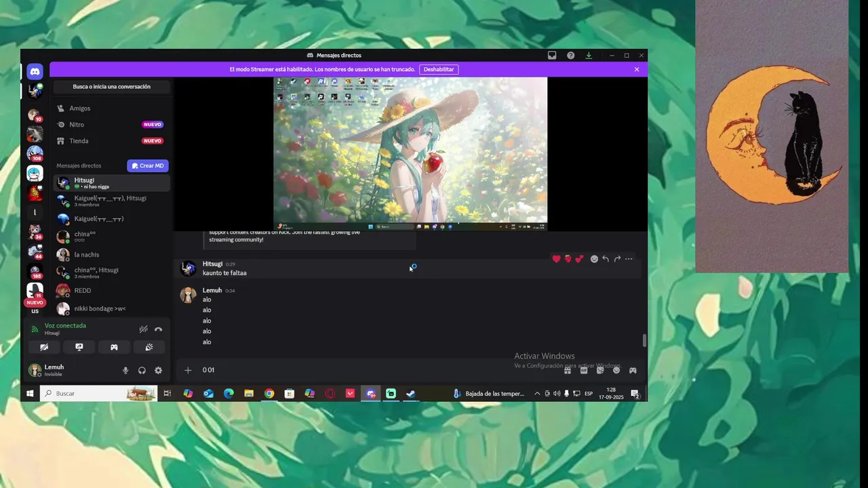Open the GIF picker in message bar
Viewport: 868px width, 488px height.
[x=584, y=370]
